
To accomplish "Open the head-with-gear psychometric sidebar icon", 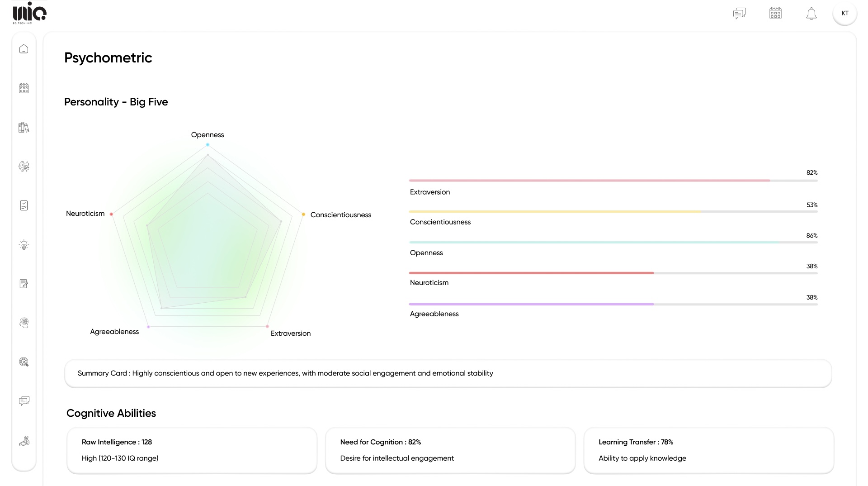I will 24,323.
